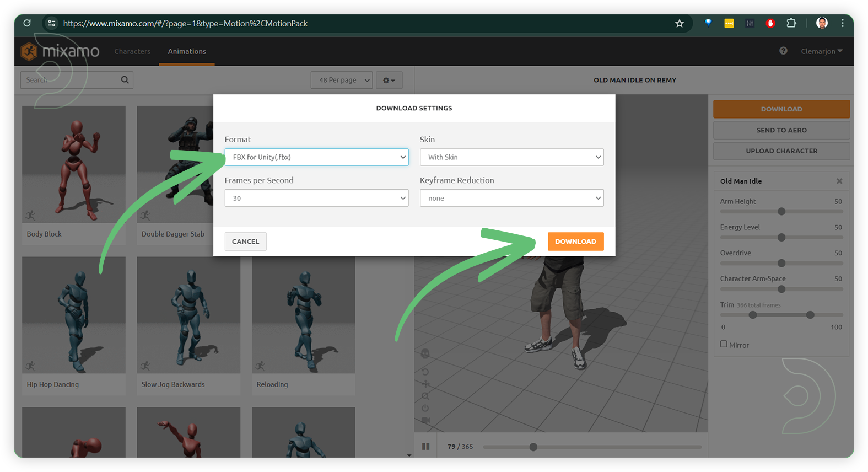Adjust the Overdrive slider
The height and width of the screenshot is (472, 868).
click(781, 263)
